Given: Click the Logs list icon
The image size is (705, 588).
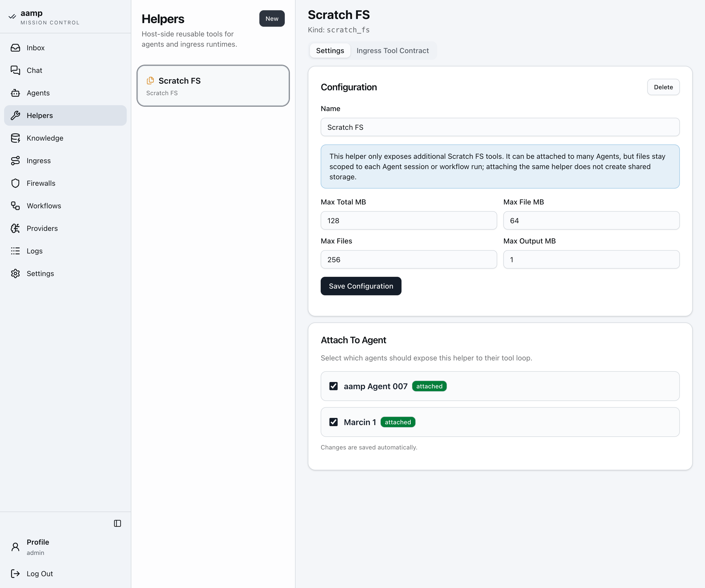Looking at the screenshot, I should 15,251.
